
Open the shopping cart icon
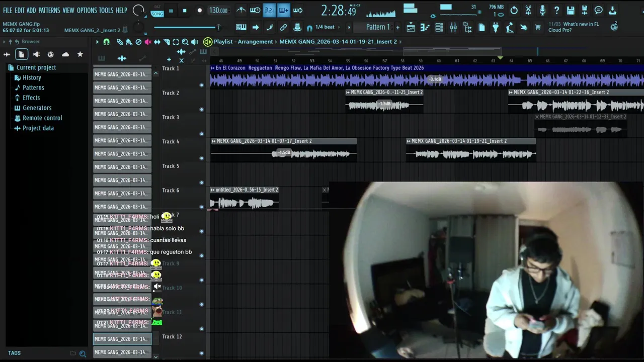537,27
